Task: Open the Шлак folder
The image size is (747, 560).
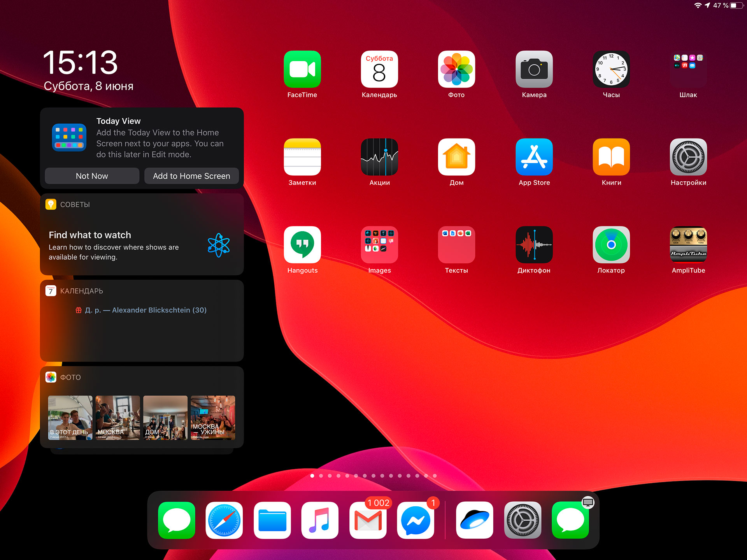Action: [688, 69]
